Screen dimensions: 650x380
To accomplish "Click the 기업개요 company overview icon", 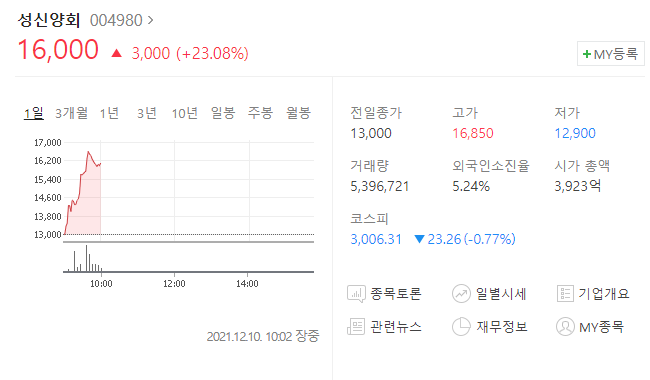I will (565, 294).
